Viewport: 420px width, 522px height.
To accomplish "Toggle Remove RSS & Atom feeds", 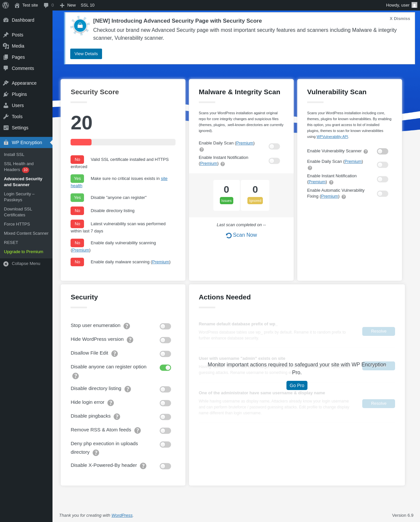I will pos(165,431).
